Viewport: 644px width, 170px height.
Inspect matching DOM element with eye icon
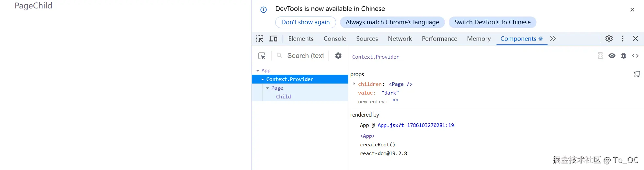point(612,56)
